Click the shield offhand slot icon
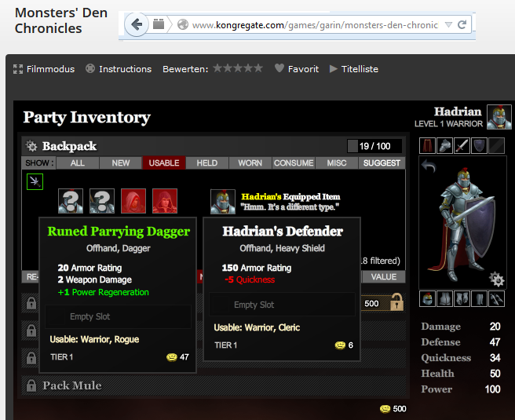This screenshot has height=420, width=515. click(479, 146)
